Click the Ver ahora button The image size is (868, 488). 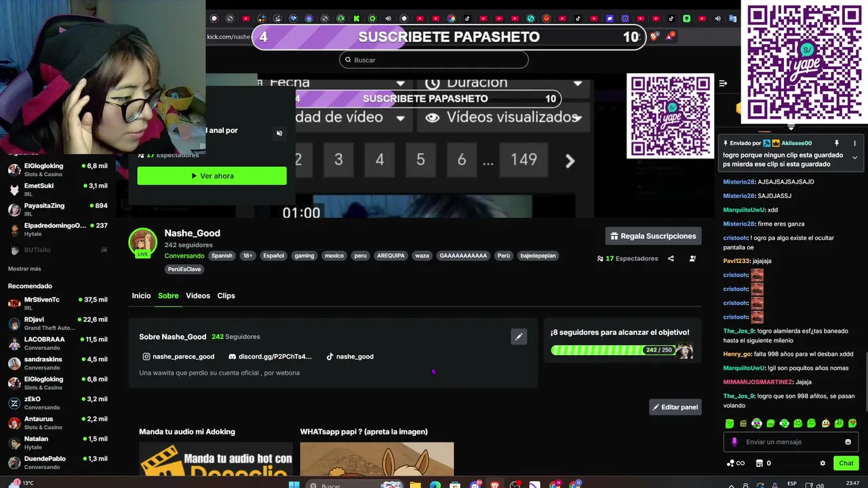pos(212,176)
